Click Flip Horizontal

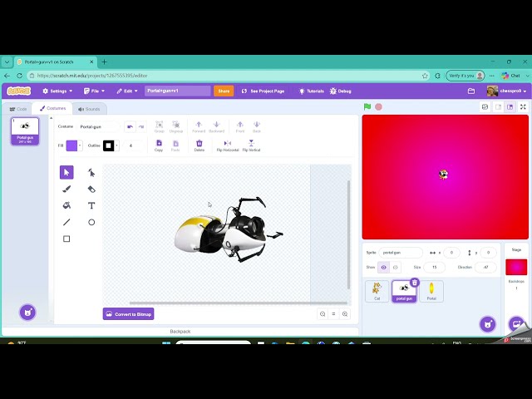pos(228,145)
